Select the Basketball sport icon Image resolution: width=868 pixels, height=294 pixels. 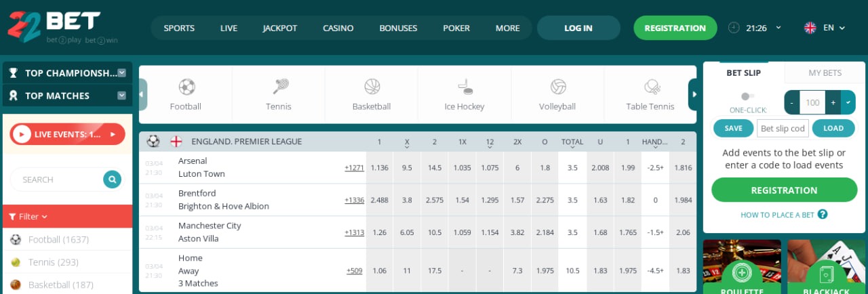pyautogui.click(x=372, y=87)
